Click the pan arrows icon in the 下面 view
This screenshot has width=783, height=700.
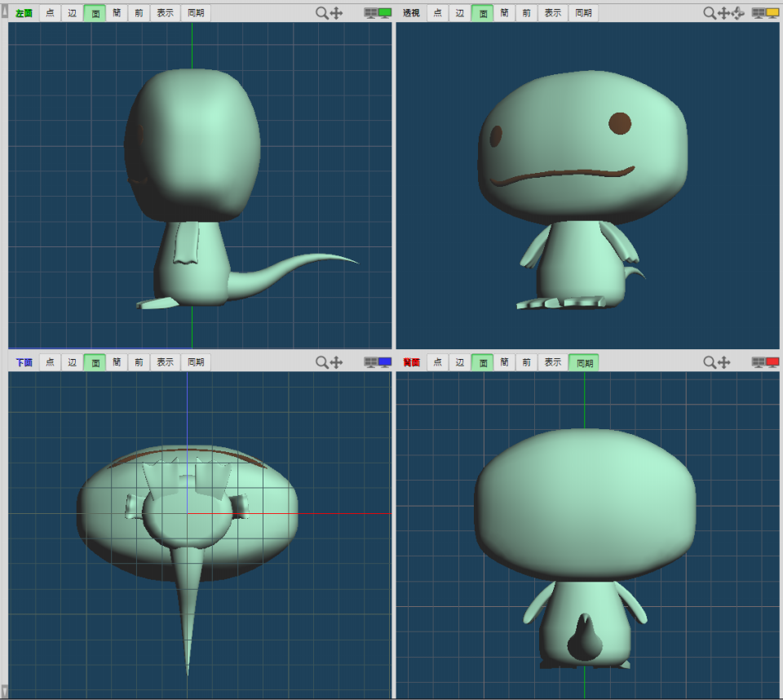[x=336, y=362]
